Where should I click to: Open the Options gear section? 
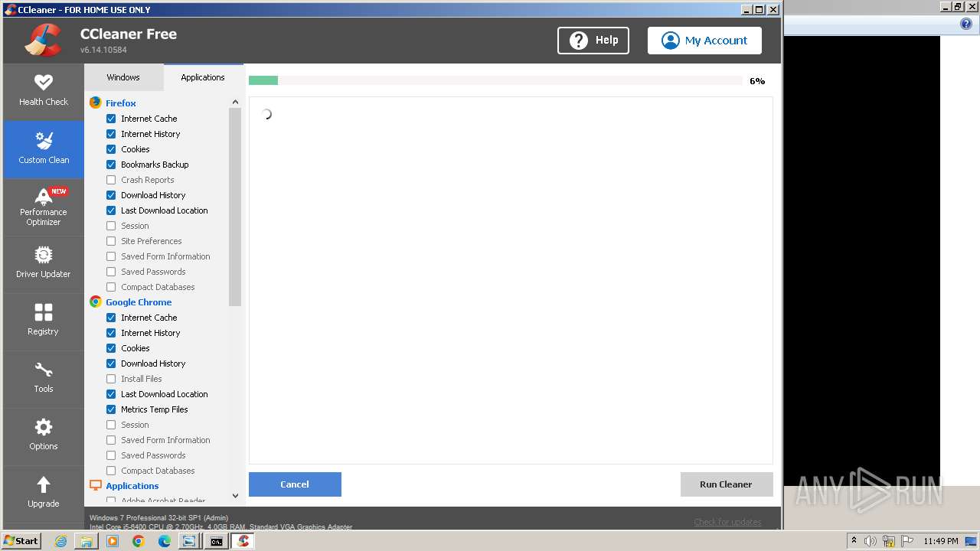pos(44,436)
